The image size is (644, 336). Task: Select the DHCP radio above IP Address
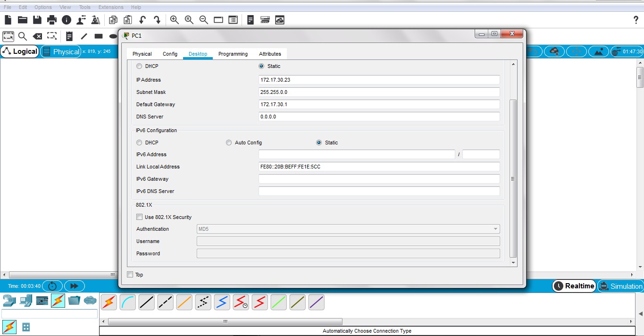point(139,66)
